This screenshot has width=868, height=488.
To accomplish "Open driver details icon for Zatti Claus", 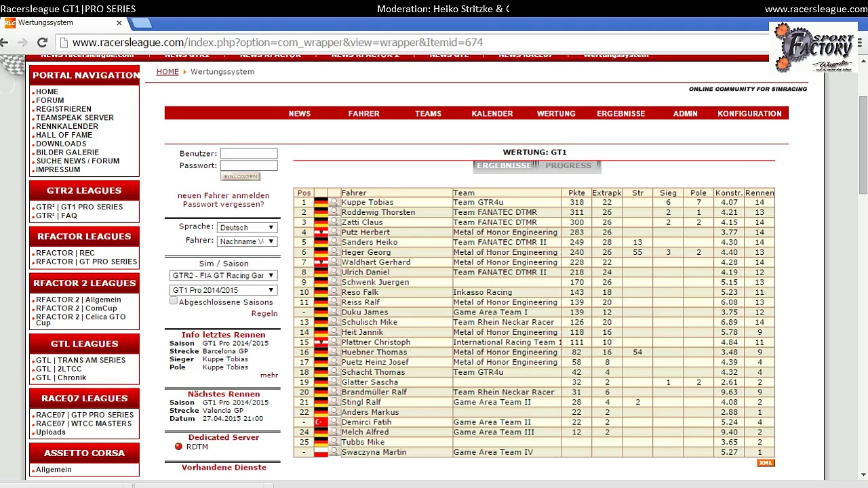I will click(x=334, y=222).
